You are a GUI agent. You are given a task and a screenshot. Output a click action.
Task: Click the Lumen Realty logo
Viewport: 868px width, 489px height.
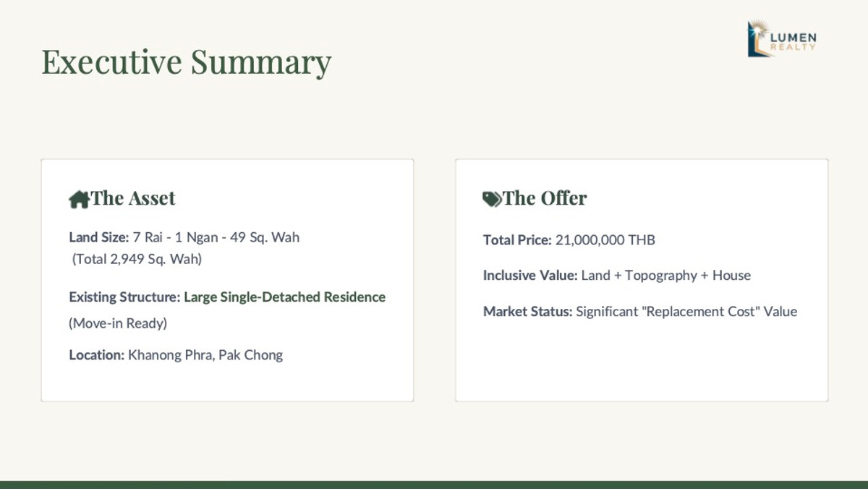click(x=782, y=39)
